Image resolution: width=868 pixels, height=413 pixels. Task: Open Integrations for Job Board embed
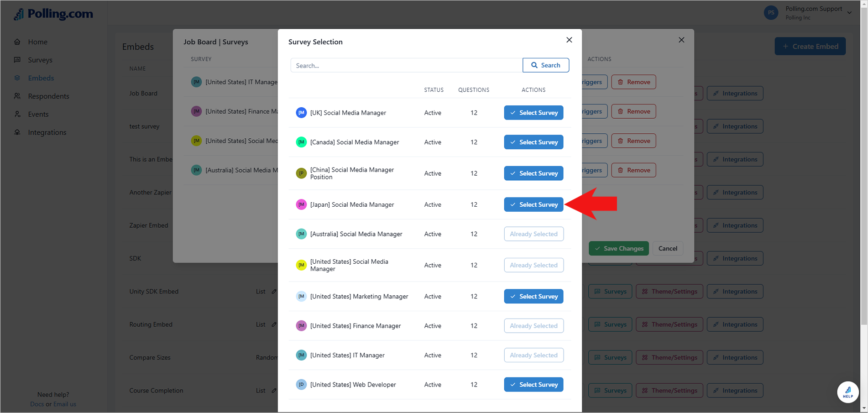[x=735, y=94]
